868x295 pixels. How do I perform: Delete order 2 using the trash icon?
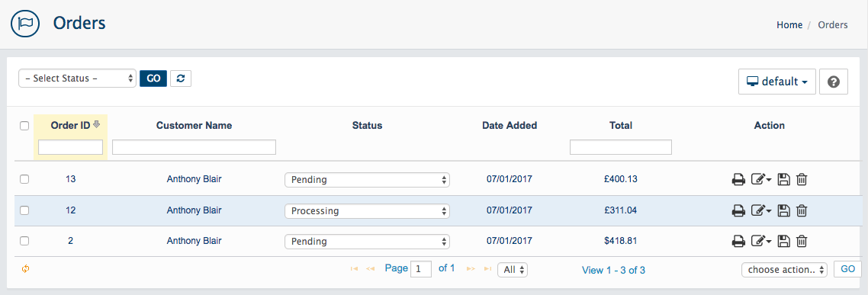point(802,242)
